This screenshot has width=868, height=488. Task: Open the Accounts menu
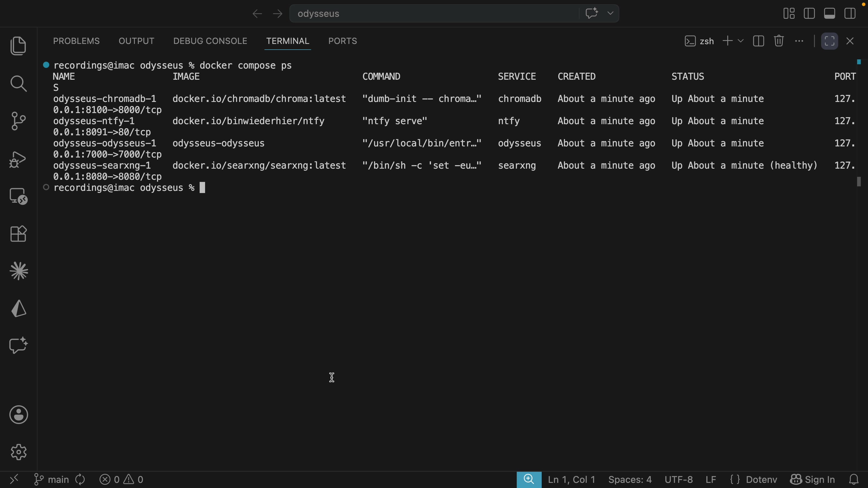(x=18, y=415)
